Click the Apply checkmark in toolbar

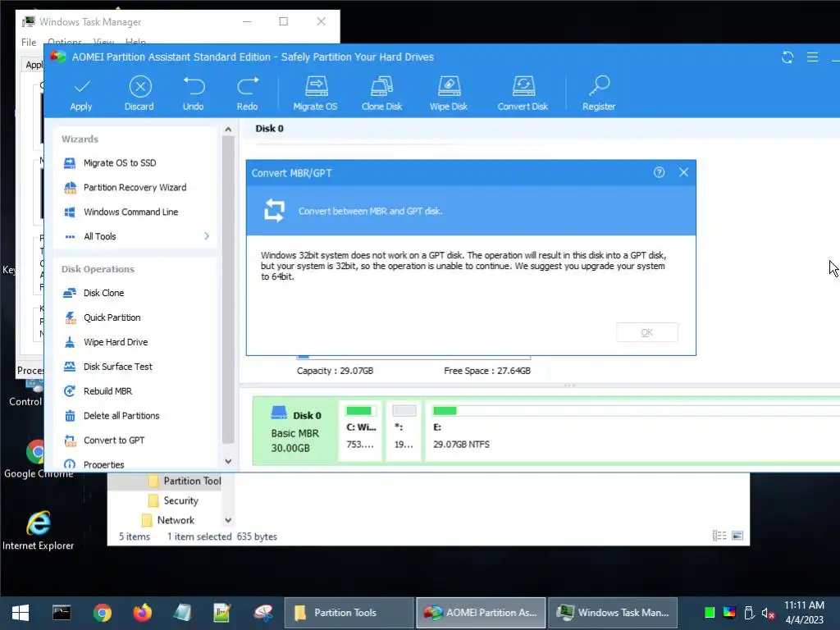pyautogui.click(x=81, y=94)
